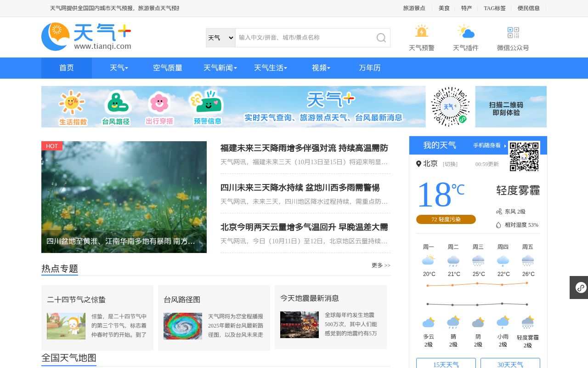
Task: Open the 福建未来三天降雨增多 headline
Action: pos(304,148)
